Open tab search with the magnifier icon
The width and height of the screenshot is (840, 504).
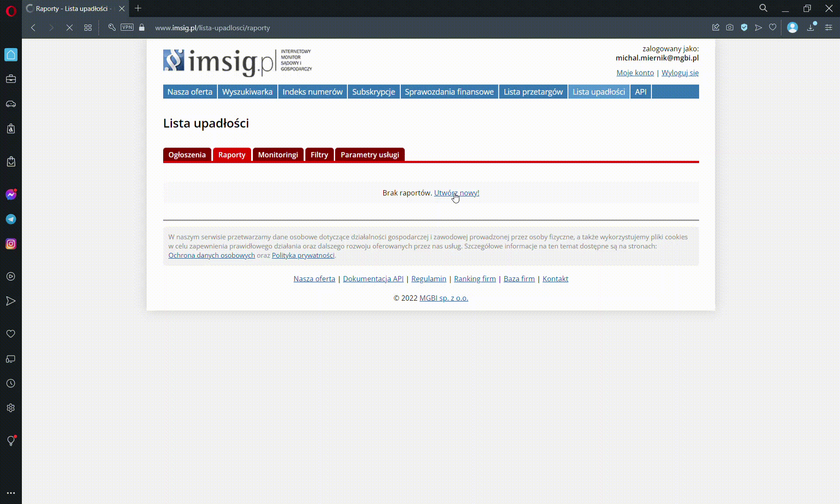click(763, 8)
